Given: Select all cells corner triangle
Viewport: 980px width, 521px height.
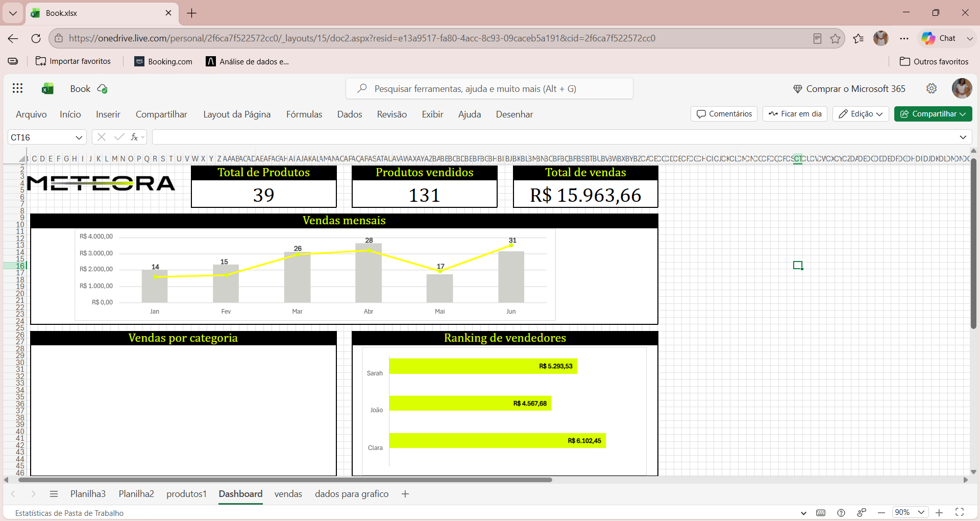Looking at the screenshot, I should click(x=22, y=159).
